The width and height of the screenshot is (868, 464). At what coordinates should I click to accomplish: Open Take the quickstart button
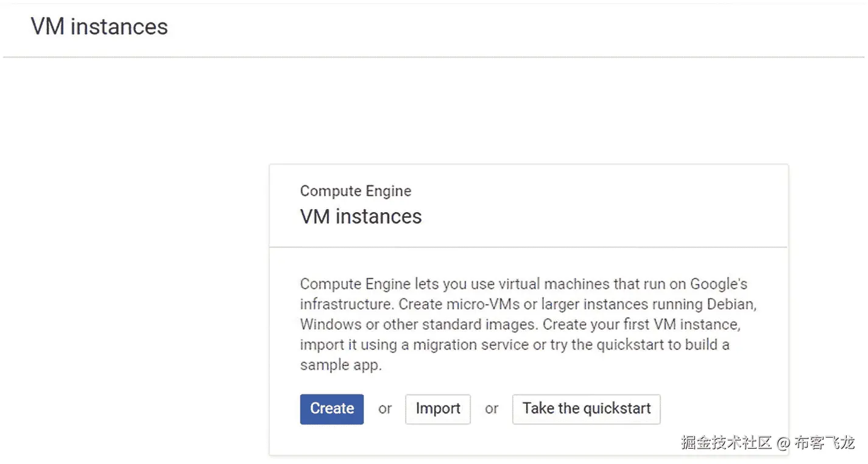586,409
